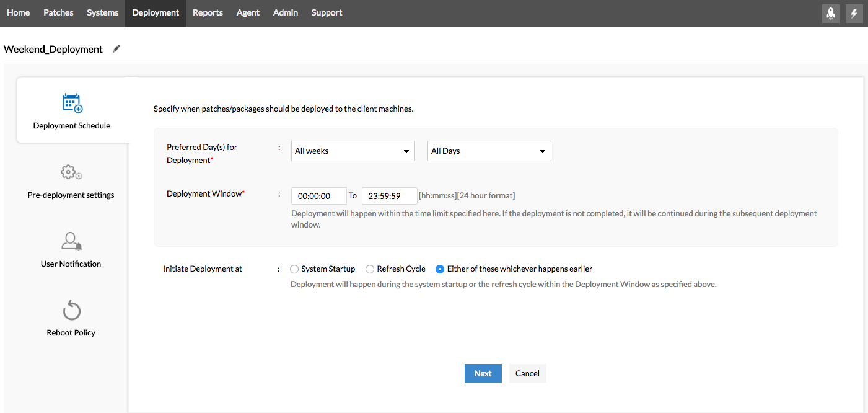Click the rocket icon in top bar

830,13
